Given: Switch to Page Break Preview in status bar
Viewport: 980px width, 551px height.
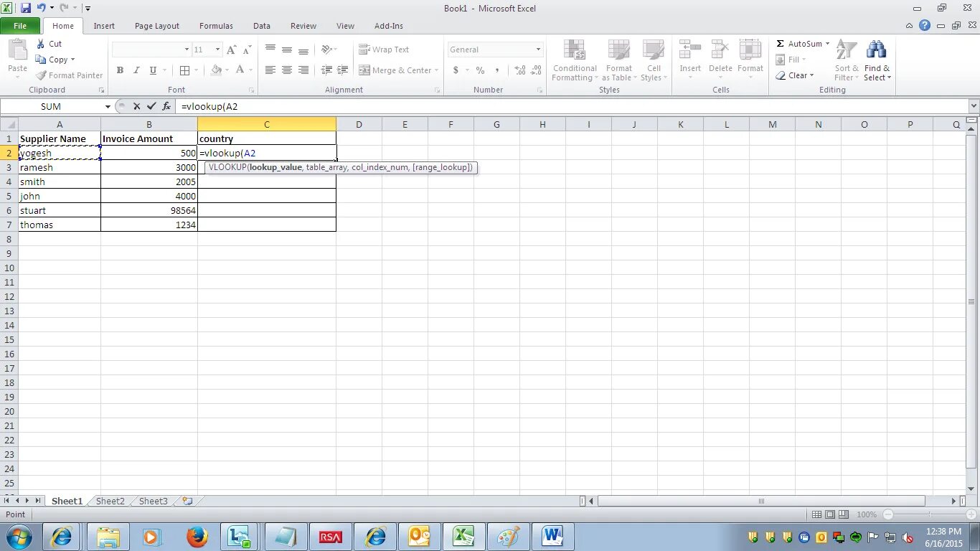Looking at the screenshot, I should (x=844, y=514).
